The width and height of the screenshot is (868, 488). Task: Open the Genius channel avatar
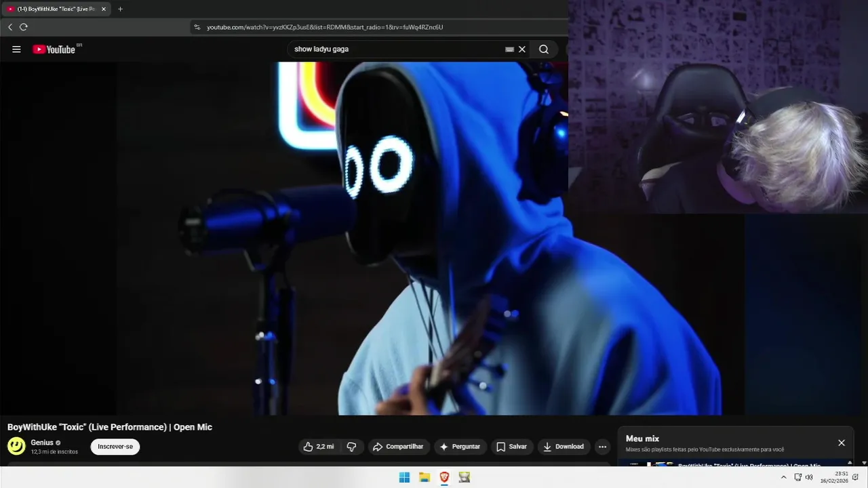tap(16, 446)
